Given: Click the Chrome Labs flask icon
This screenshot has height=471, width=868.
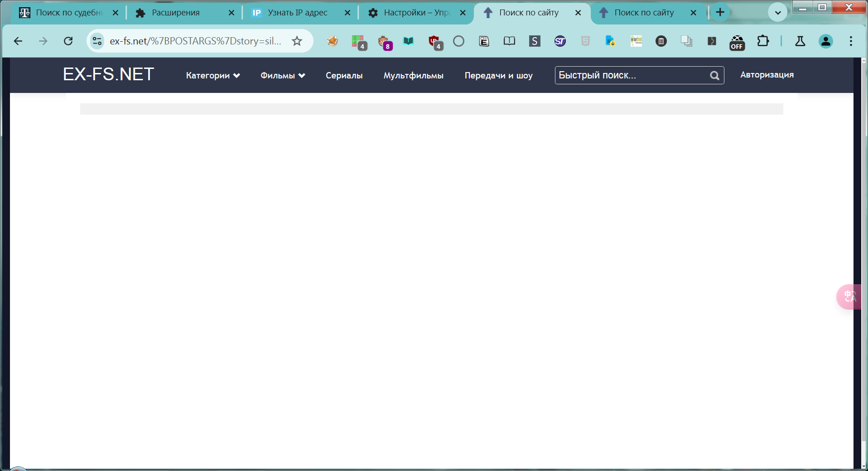Looking at the screenshot, I should coord(800,41).
